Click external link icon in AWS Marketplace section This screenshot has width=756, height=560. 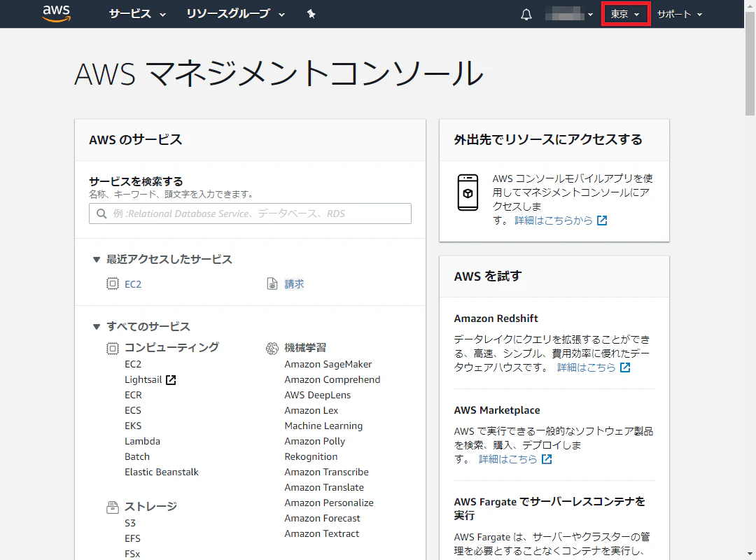[546, 459]
